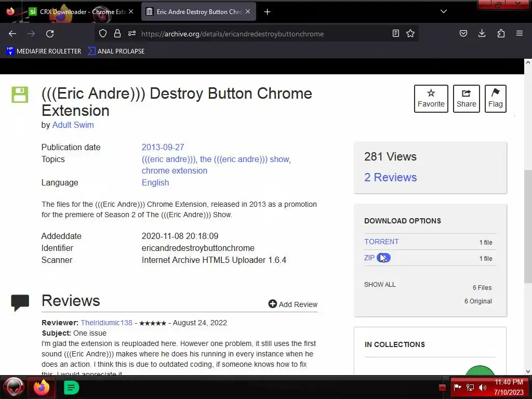Open the extensions puzzle icon
This screenshot has width=532, height=399.
501,34
